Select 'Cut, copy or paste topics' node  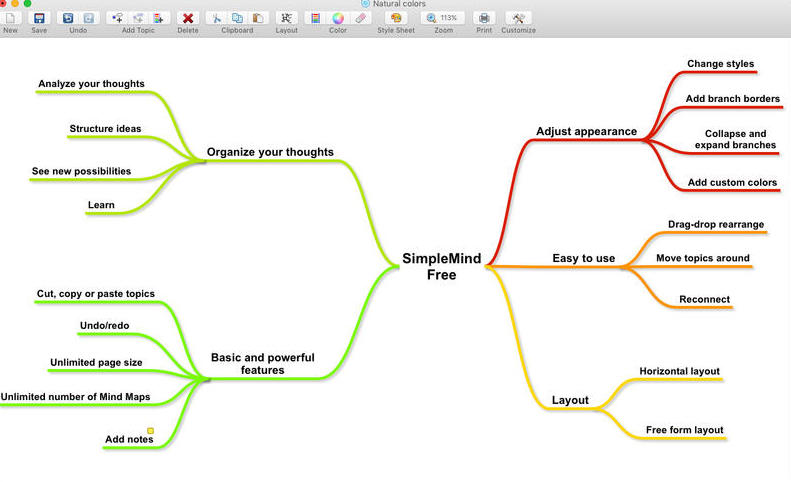[x=96, y=294]
